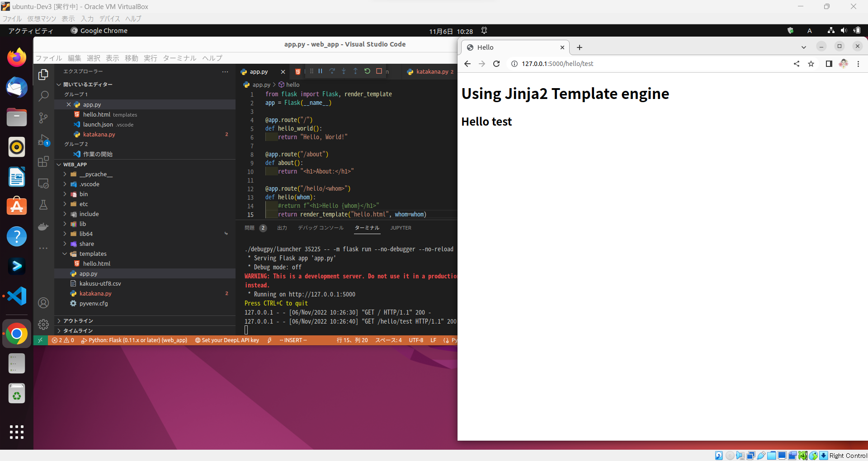Bookmark this page with star icon
The image size is (868, 461).
(x=811, y=64)
